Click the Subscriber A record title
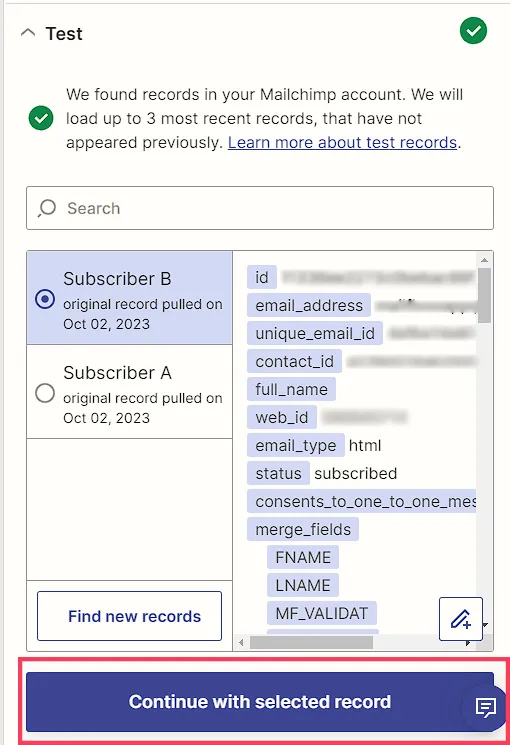510x745 pixels. (117, 373)
